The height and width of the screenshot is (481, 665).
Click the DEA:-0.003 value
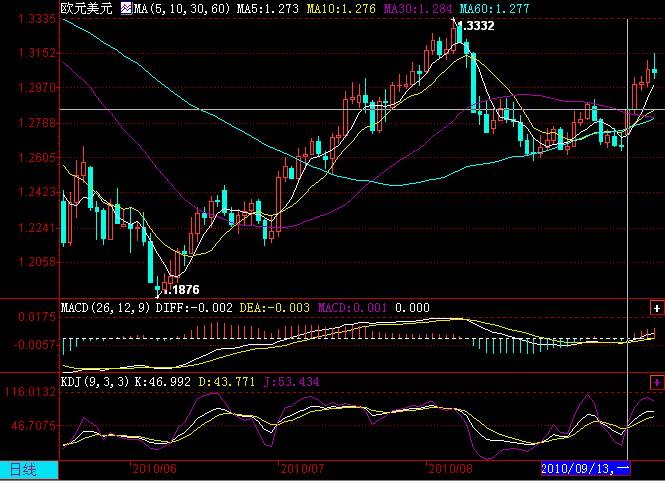point(275,308)
